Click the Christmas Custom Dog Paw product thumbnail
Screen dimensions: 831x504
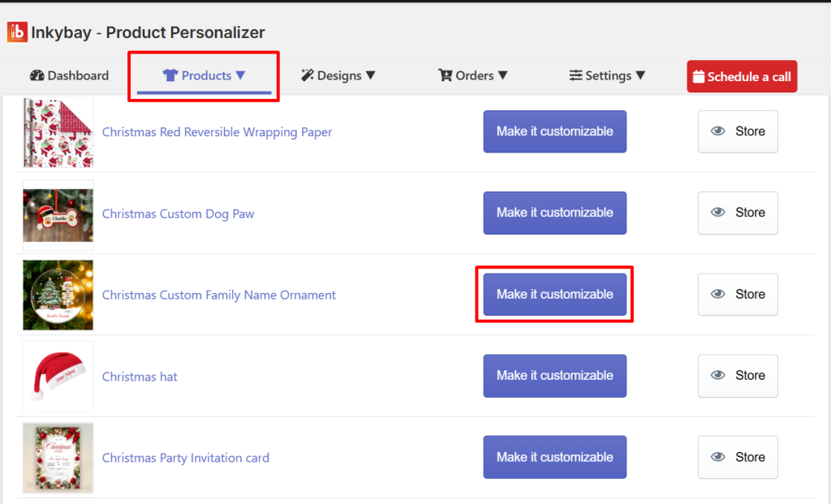click(58, 213)
